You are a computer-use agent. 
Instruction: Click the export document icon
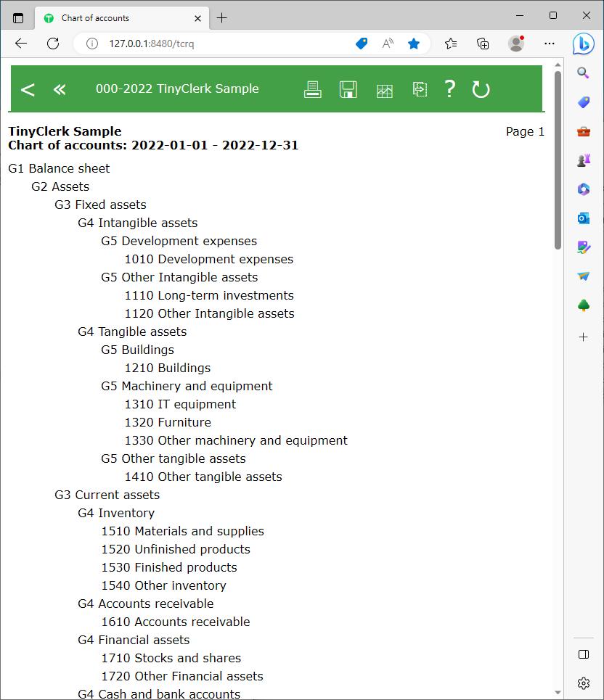click(x=420, y=89)
